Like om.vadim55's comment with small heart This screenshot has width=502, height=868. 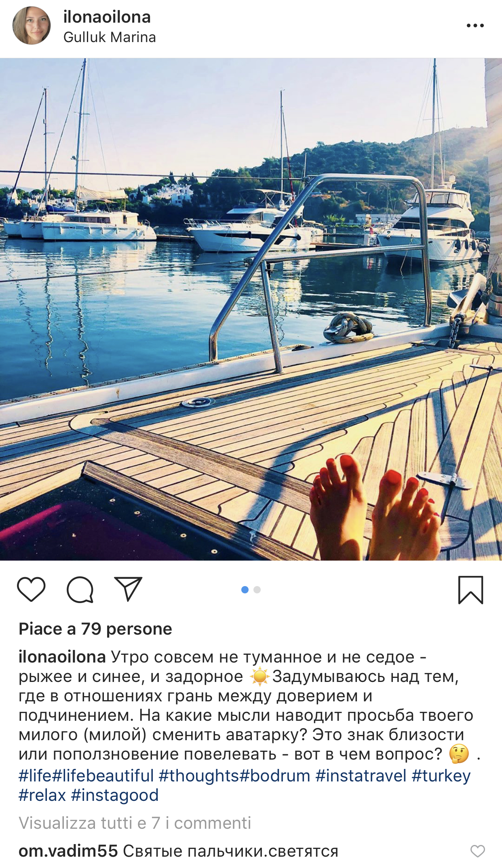click(477, 851)
